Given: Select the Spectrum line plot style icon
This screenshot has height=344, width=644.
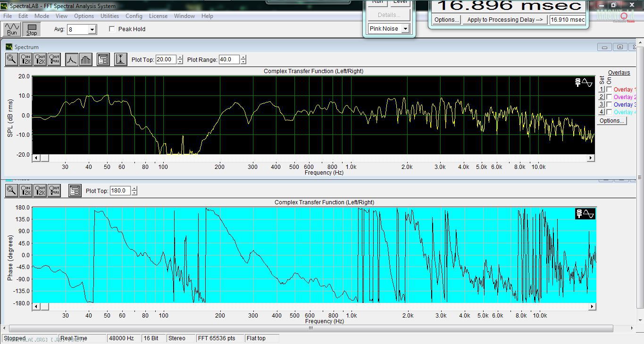Looking at the screenshot, I should [x=71, y=59].
